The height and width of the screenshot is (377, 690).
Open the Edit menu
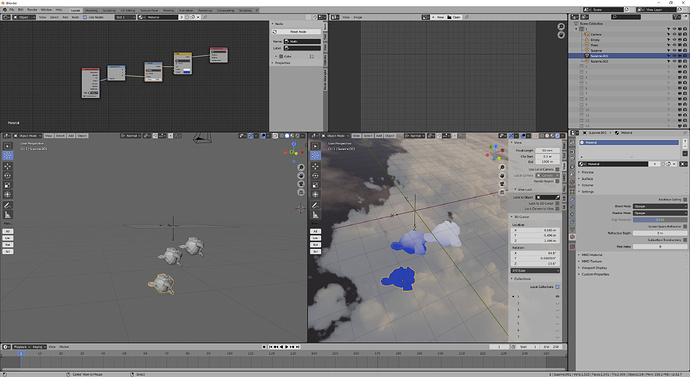pyautogui.click(x=21, y=10)
